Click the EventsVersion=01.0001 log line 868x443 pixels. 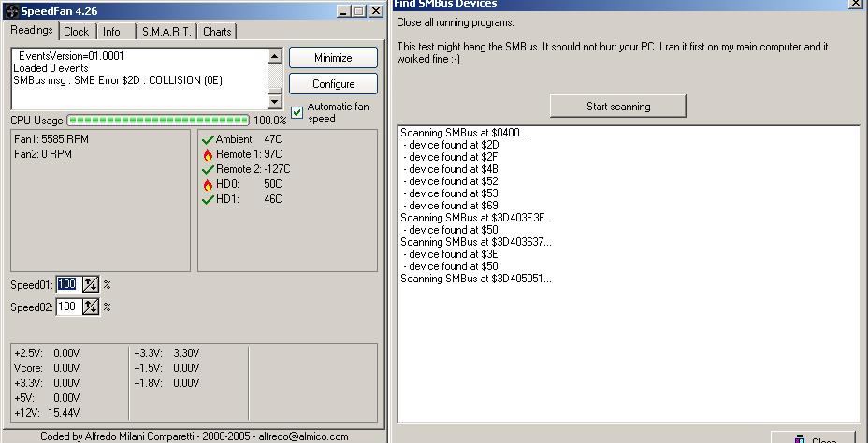(x=71, y=56)
